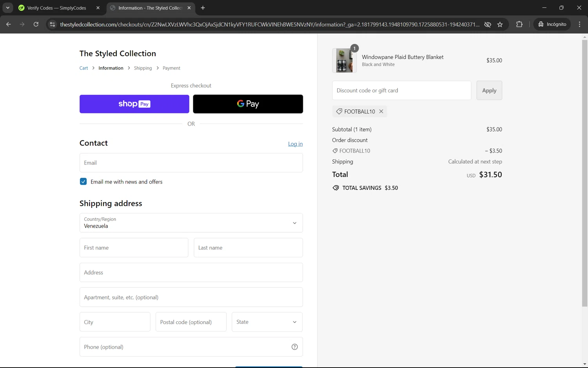Screen dimensions: 588x368
Task: Close the Verify Codes — SimplyCodes tab
Action: 98,8
